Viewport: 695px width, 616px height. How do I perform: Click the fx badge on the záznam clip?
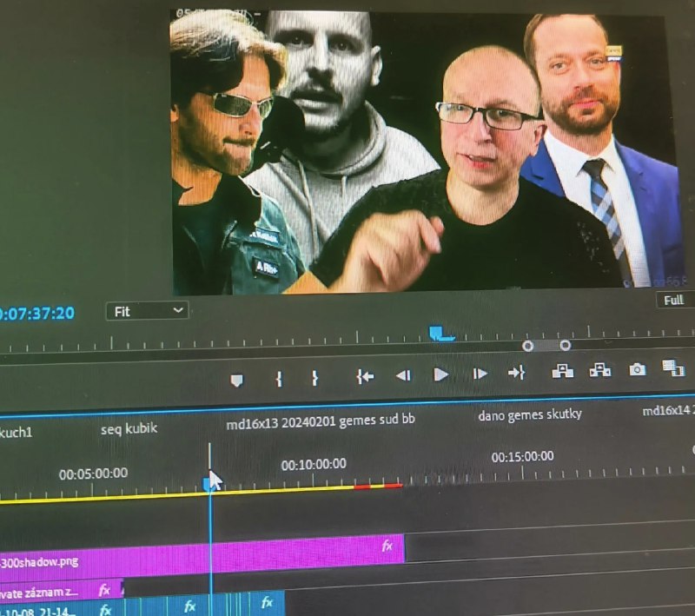pos(104,590)
